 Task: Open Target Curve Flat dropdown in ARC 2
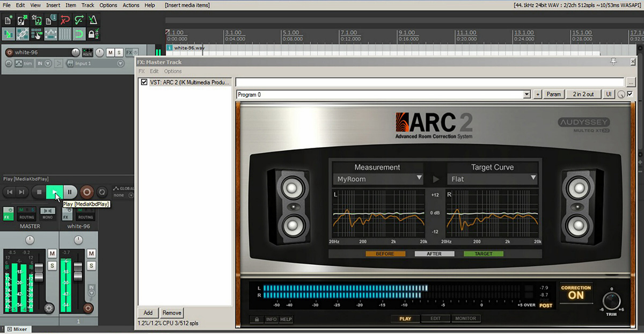[492, 179]
